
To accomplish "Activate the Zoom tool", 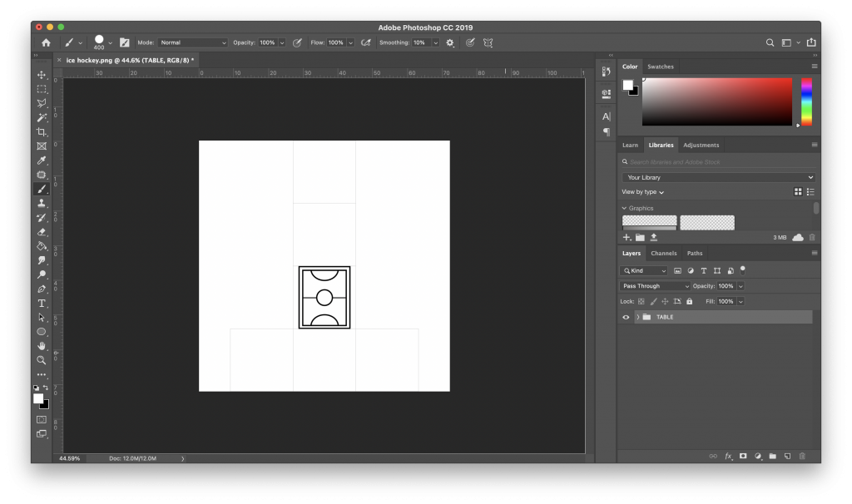I will point(42,360).
